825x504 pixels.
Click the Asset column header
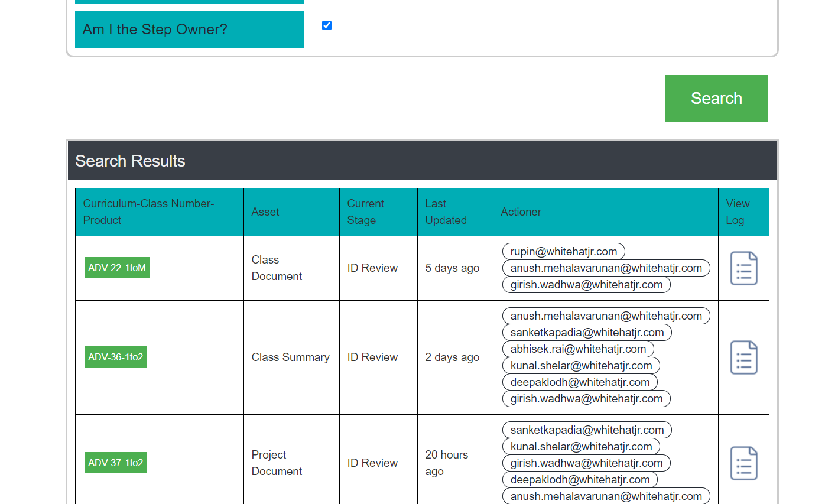point(291,212)
